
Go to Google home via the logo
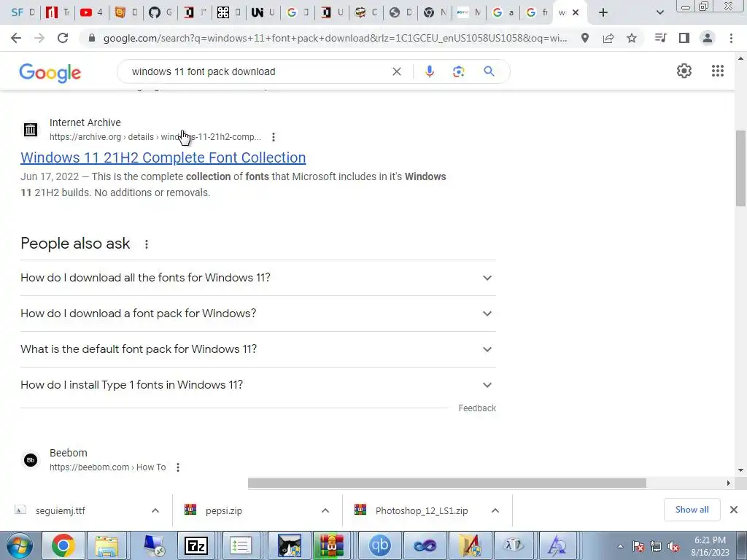click(50, 72)
